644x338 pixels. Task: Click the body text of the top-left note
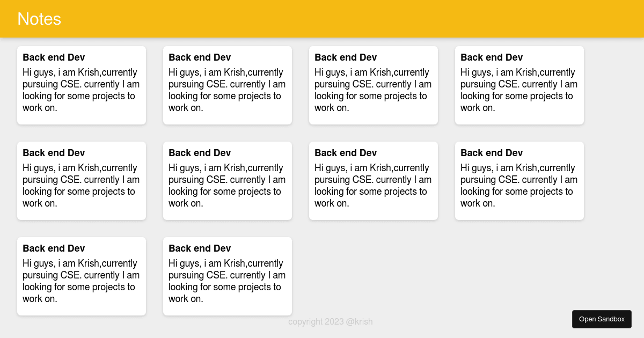point(81,90)
